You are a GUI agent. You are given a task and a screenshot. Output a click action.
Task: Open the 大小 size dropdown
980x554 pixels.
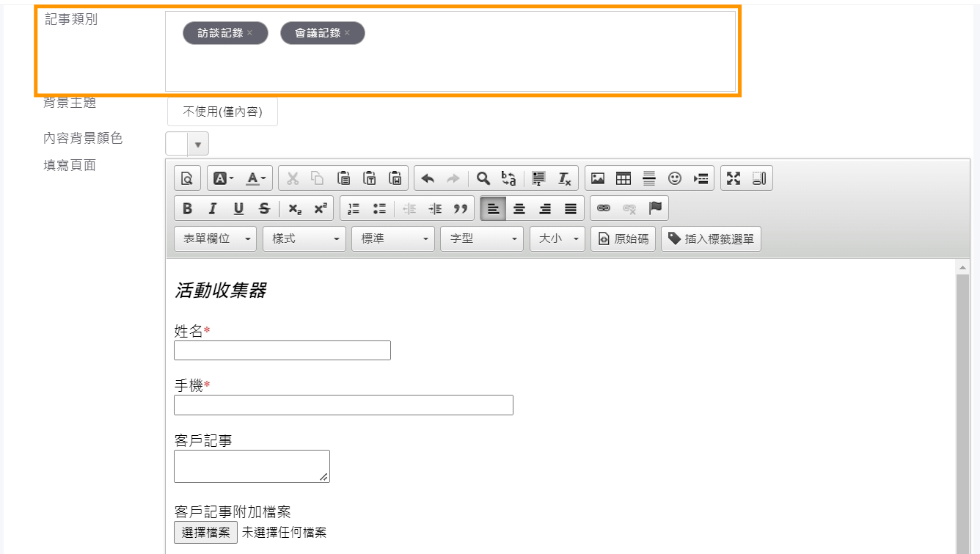(x=557, y=239)
